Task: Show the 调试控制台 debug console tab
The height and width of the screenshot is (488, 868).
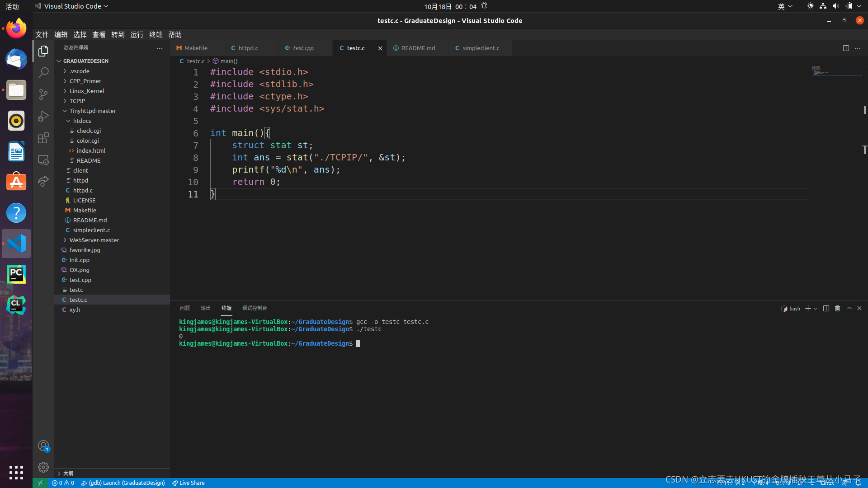Action: coord(255,308)
